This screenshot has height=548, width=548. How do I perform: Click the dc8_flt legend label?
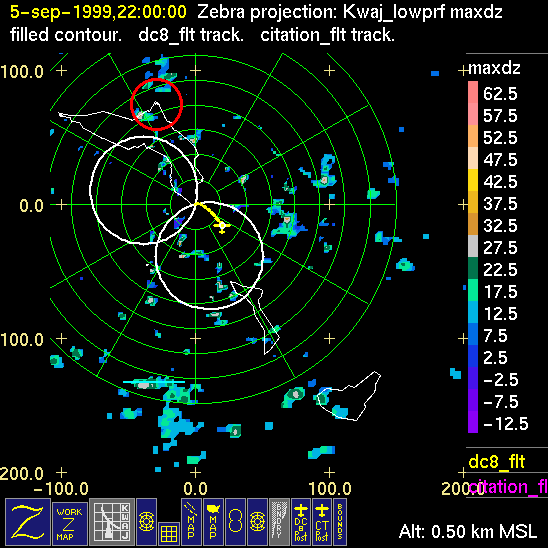pos(496,462)
